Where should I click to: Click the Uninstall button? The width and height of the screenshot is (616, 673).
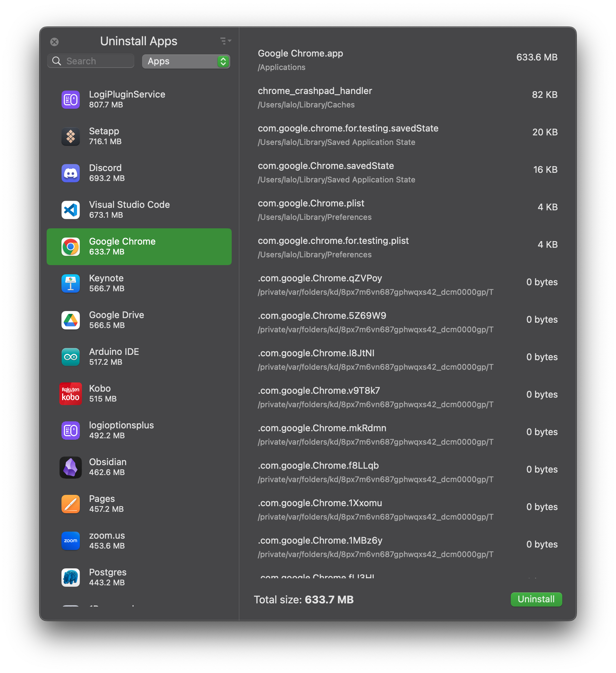(536, 599)
